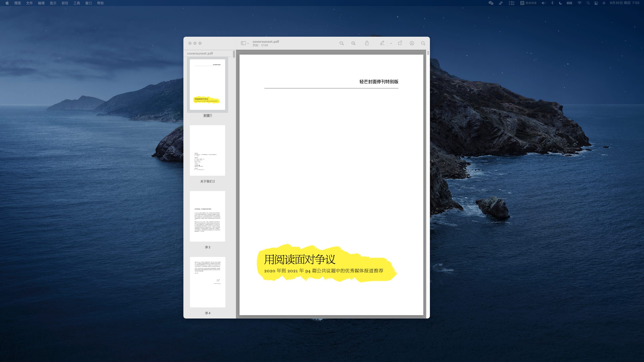Open the highlight color dropdown arrow
This screenshot has width=644, height=362.
pyautogui.click(x=391, y=43)
